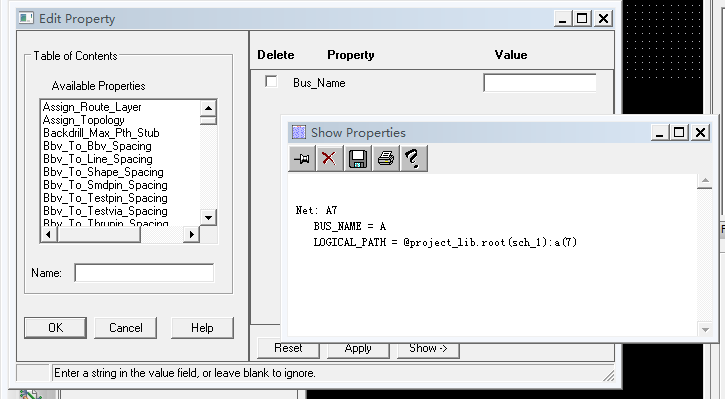Image resolution: width=725 pixels, height=399 pixels.
Task: Click the property list scroll-up arrow
Action: click(208, 108)
